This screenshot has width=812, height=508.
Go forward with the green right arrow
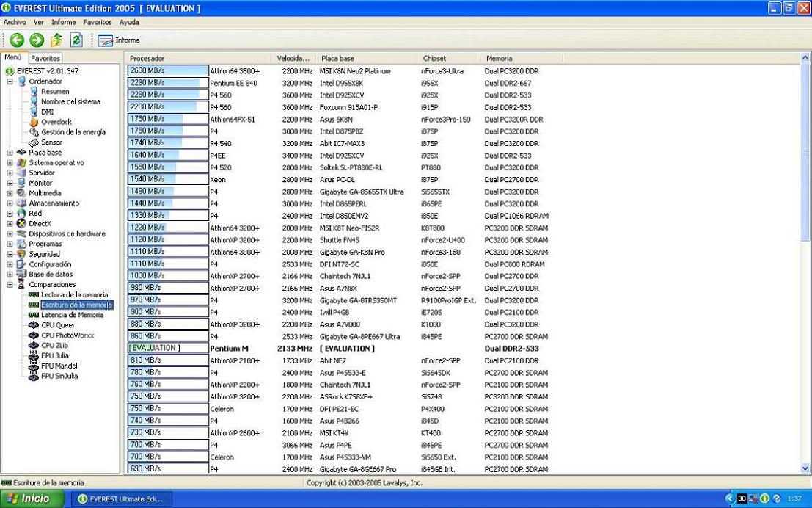pyautogui.click(x=37, y=40)
